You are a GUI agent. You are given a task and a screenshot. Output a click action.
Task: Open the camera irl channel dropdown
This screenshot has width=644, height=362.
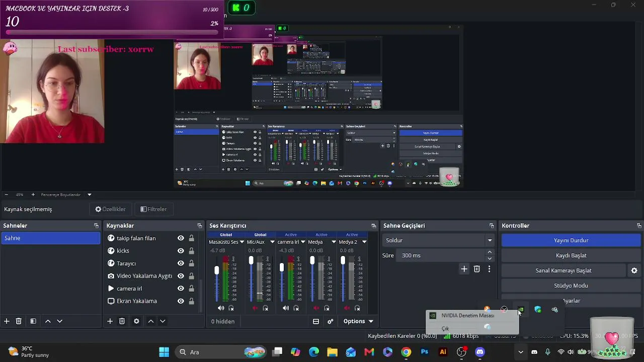[x=303, y=242]
